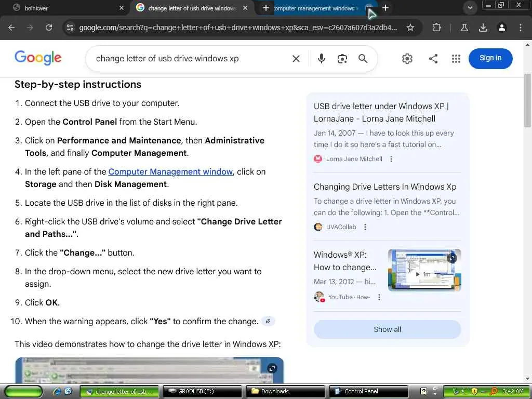Open the taskbar help question icon

click(x=423, y=391)
